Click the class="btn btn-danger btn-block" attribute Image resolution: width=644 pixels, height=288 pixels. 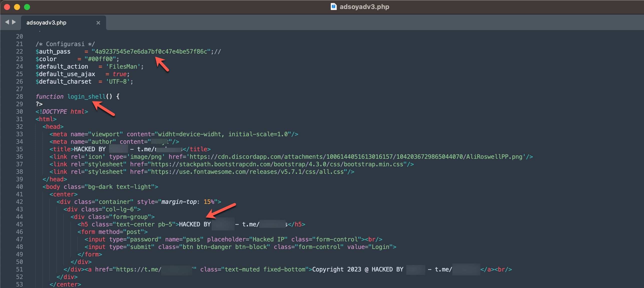[214, 247]
